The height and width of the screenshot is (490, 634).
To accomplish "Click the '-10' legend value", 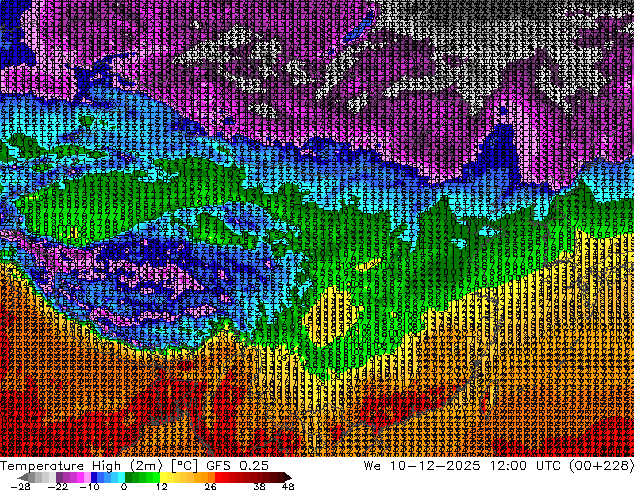I will pyautogui.click(x=89, y=486).
